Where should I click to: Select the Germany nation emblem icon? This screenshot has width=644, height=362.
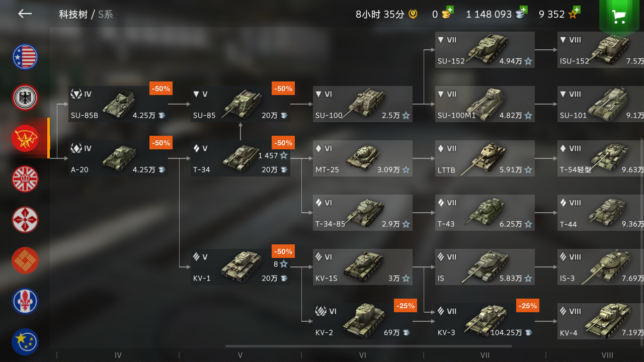[x=25, y=98]
